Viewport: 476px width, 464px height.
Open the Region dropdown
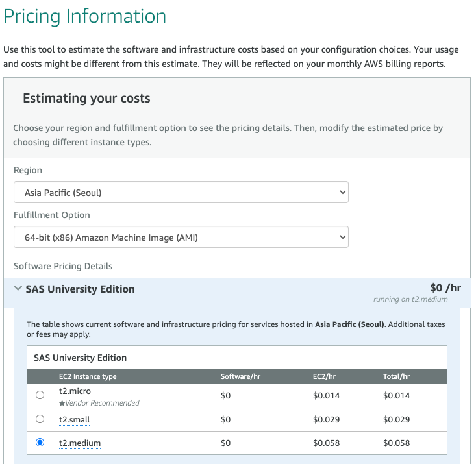[181, 193]
